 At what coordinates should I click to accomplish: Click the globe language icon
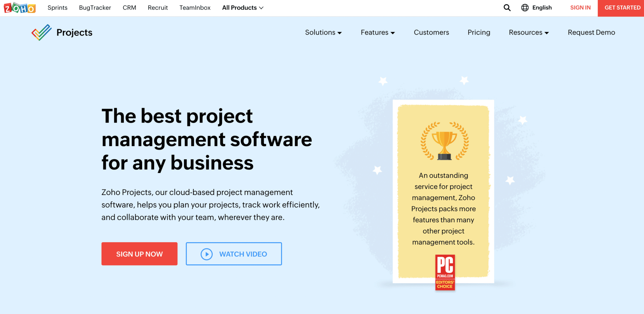(525, 8)
